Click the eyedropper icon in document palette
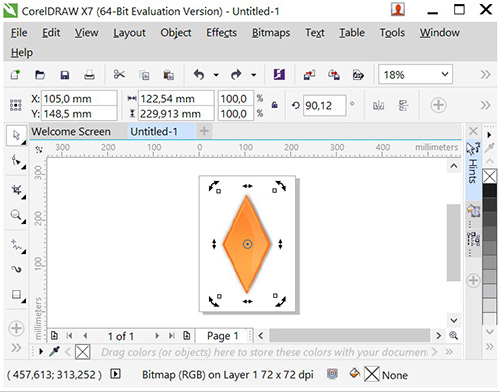This screenshot has height=392, width=500. point(54,351)
